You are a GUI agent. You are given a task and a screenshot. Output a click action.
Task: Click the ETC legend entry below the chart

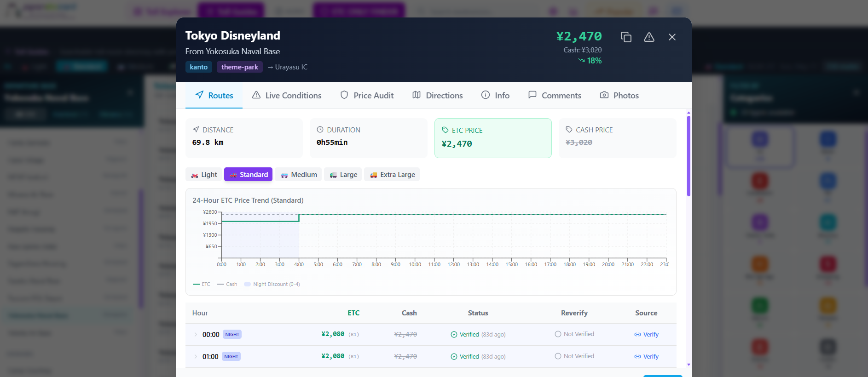[202, 284]
